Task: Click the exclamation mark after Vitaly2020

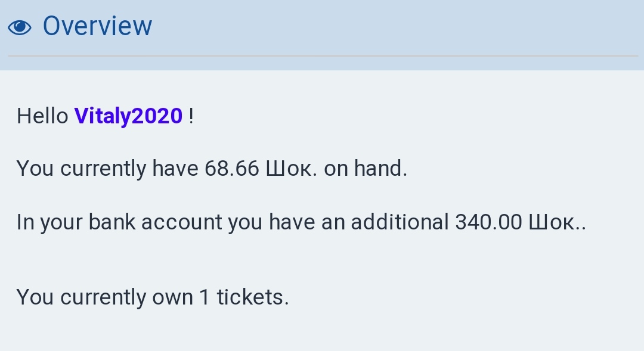Action: (191, 116)
